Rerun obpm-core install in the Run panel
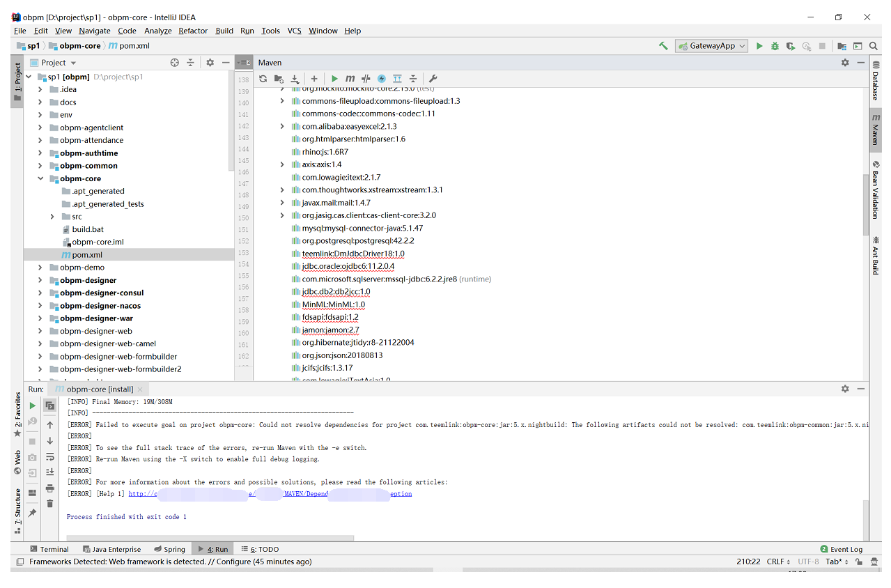This screenshot has height=588, width=891. pyautogui.click(x=32, y=405)
